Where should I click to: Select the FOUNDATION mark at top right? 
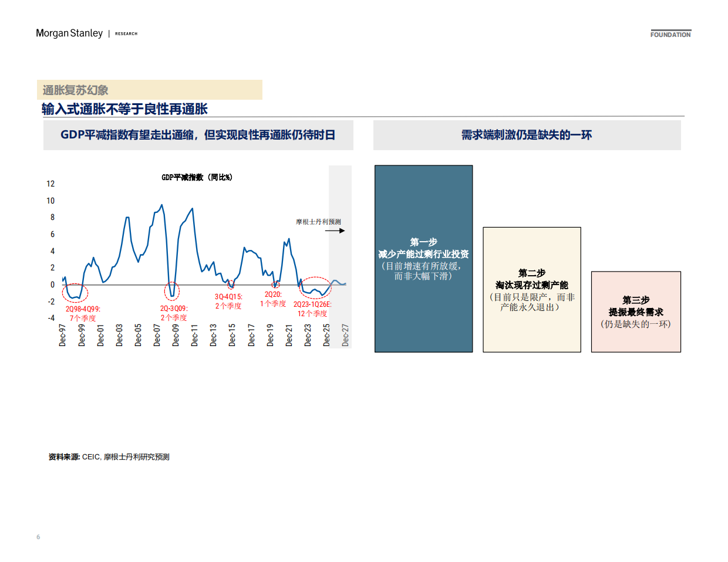click(670, 35)
